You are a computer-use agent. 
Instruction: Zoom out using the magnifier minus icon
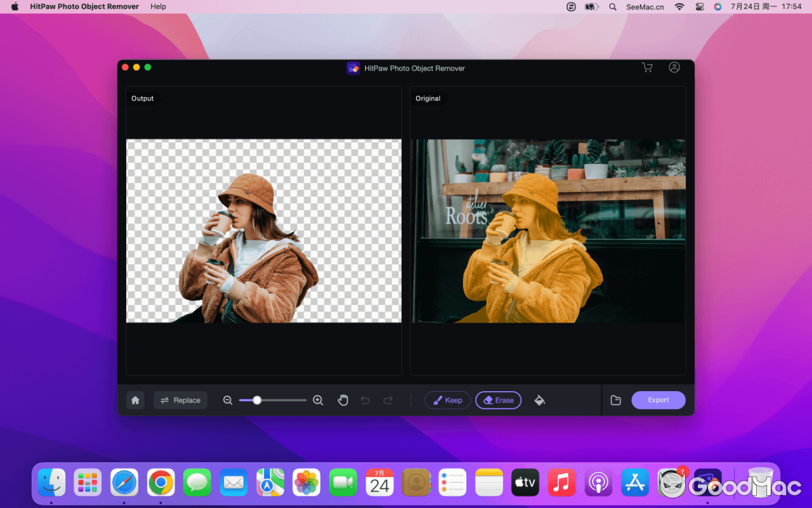click(x=228, y=400)
